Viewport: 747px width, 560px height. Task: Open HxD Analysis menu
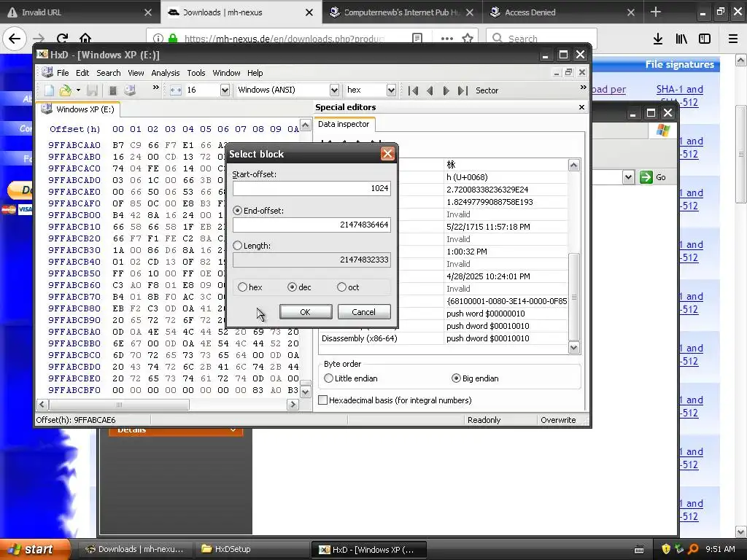[166, 73]
